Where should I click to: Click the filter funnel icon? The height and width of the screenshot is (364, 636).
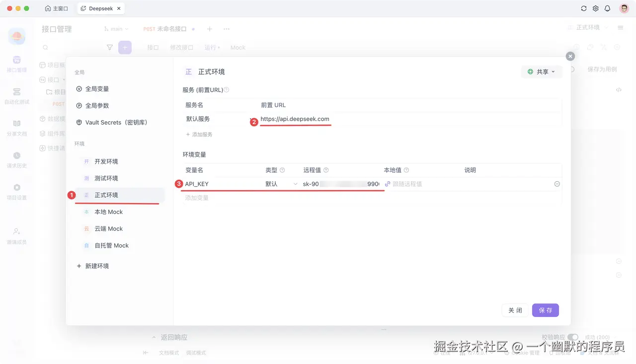pos(110,48)
